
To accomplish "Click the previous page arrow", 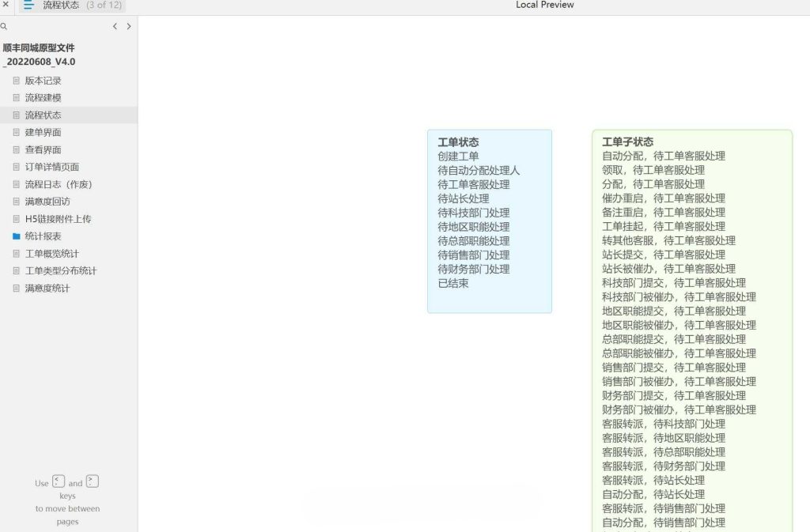I will (x=115, y=26).
